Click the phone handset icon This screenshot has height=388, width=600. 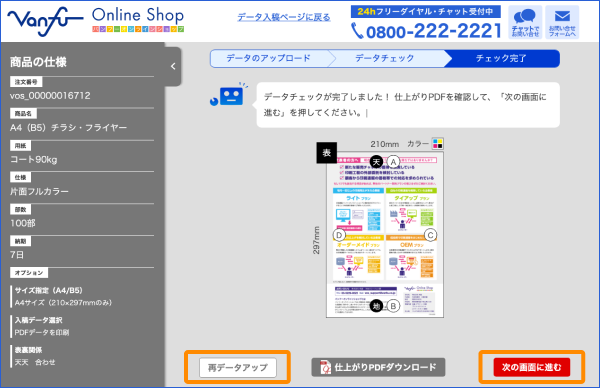click(357, 31)
